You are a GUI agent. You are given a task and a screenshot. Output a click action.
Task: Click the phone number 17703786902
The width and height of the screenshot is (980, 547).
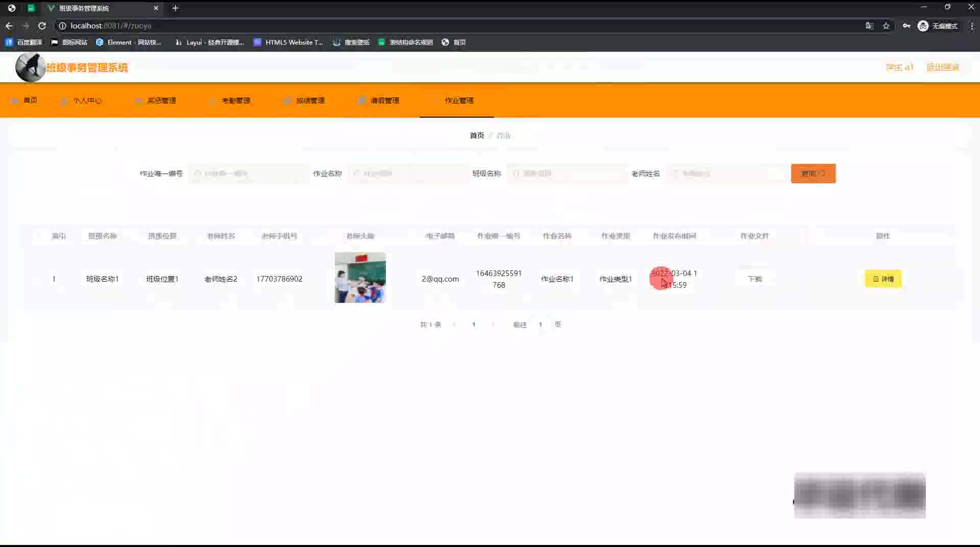(279, 279)
